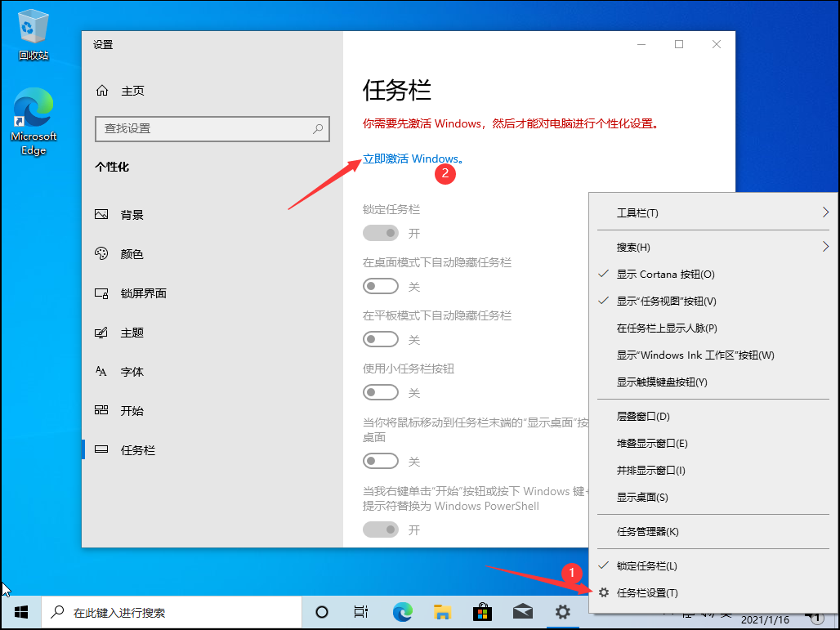Minimize the 设置 window
Image resolution: width=840 pixels, height=630 pixels.
tap(641, 44)
